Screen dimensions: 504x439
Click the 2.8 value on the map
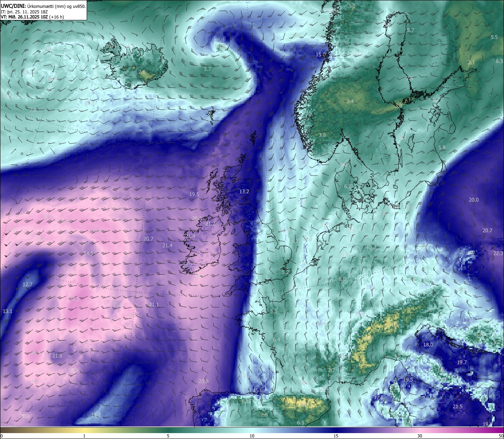pyautogui.click(x=264, y=415)
